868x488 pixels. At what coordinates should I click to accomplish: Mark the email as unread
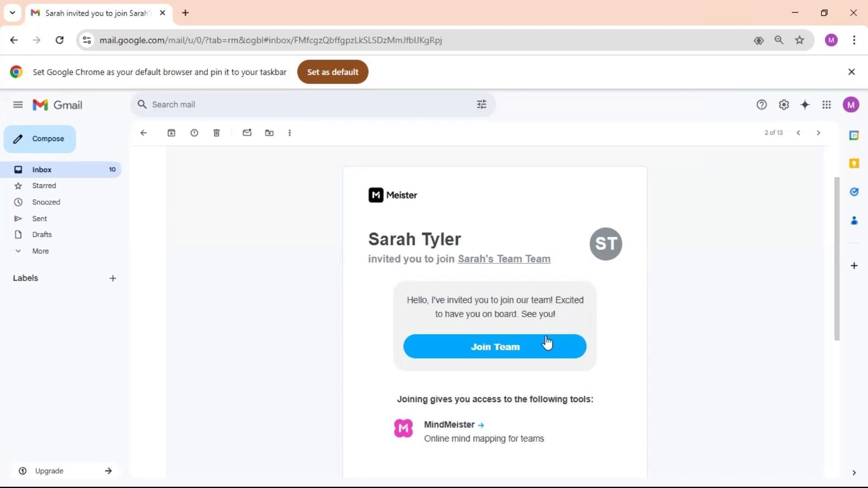pos(247,133)
